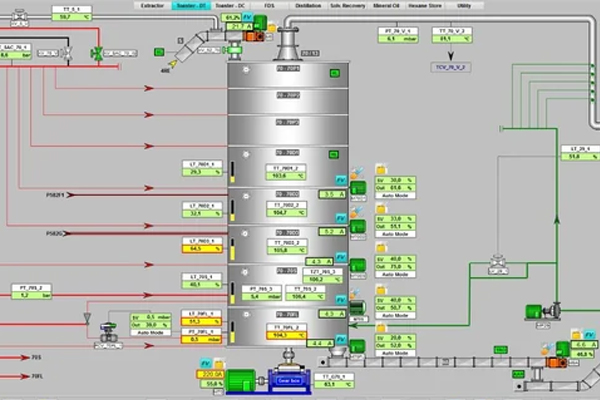Click the orange motor at the tower inlet

click(250, 34)
